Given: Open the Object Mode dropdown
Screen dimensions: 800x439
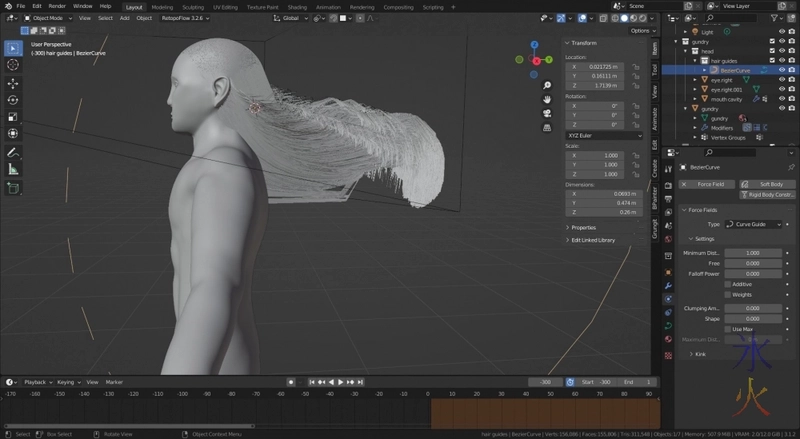Looking at the screenshot, I should click(46, 18).
